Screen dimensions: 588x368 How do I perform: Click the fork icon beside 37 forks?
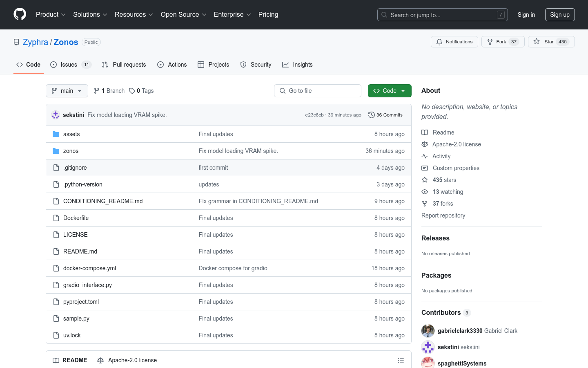point(425,204)
